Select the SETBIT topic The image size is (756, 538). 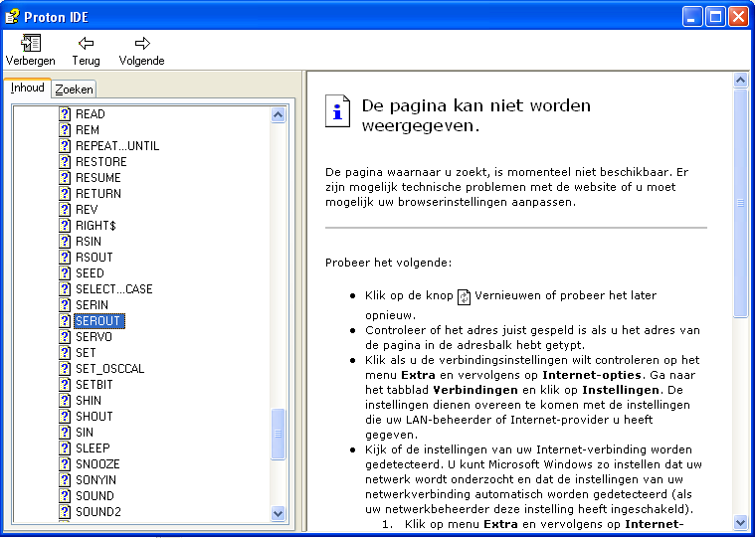(94, 385)
